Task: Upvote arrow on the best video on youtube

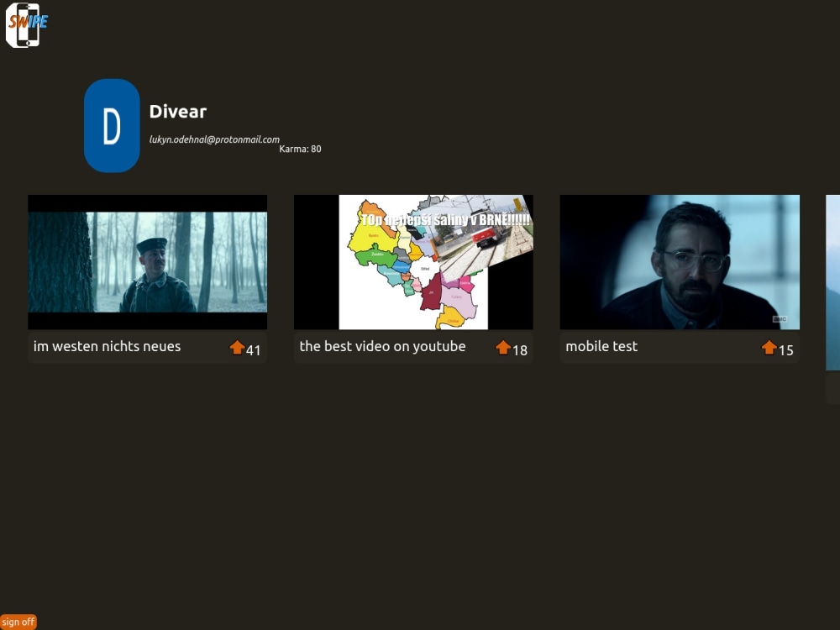Action: click(503, 348)
